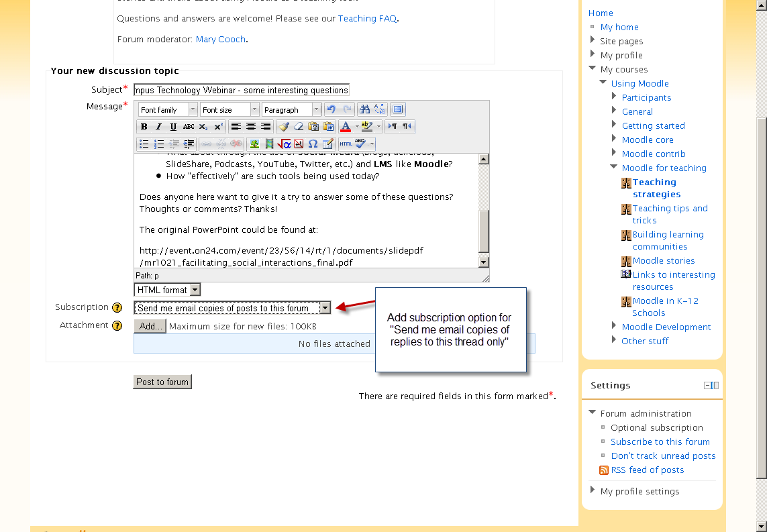This screenshot has width=767, height=532.
Task: Edit HTML source with the HTML icon
Action: click(346, 144)
